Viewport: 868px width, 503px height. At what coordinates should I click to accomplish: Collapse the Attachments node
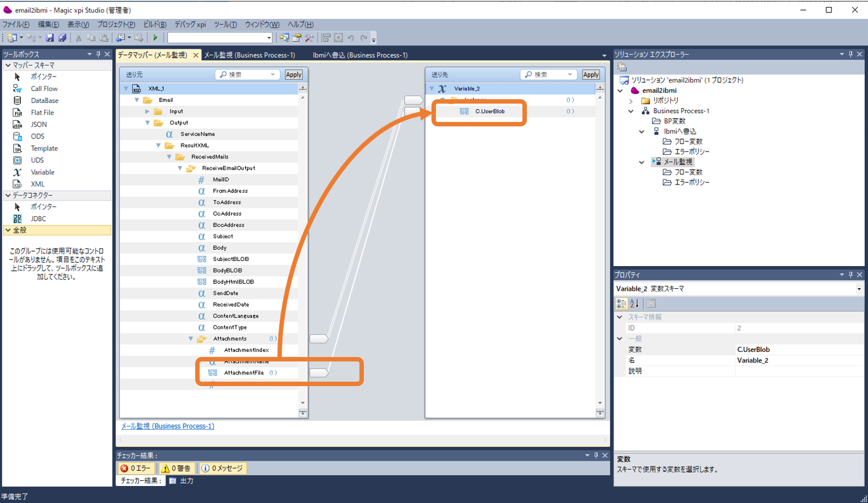click(191, 339)
